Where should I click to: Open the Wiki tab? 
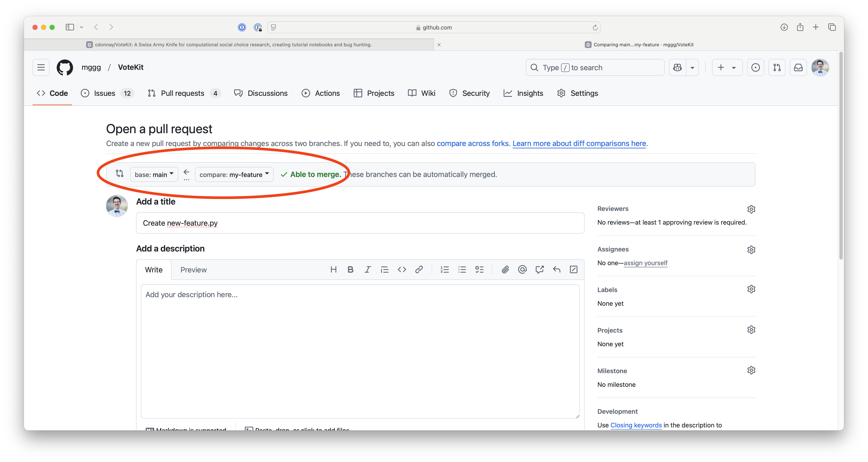point(422,93)
